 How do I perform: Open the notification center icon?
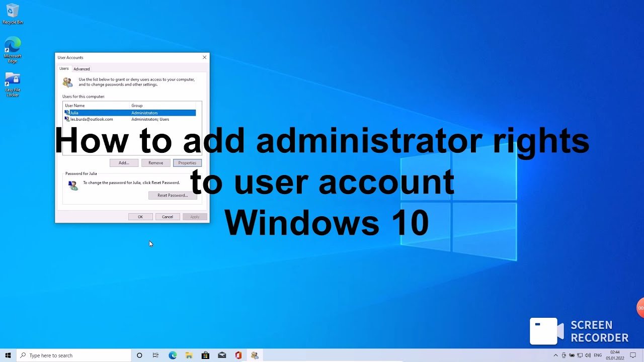633,355
